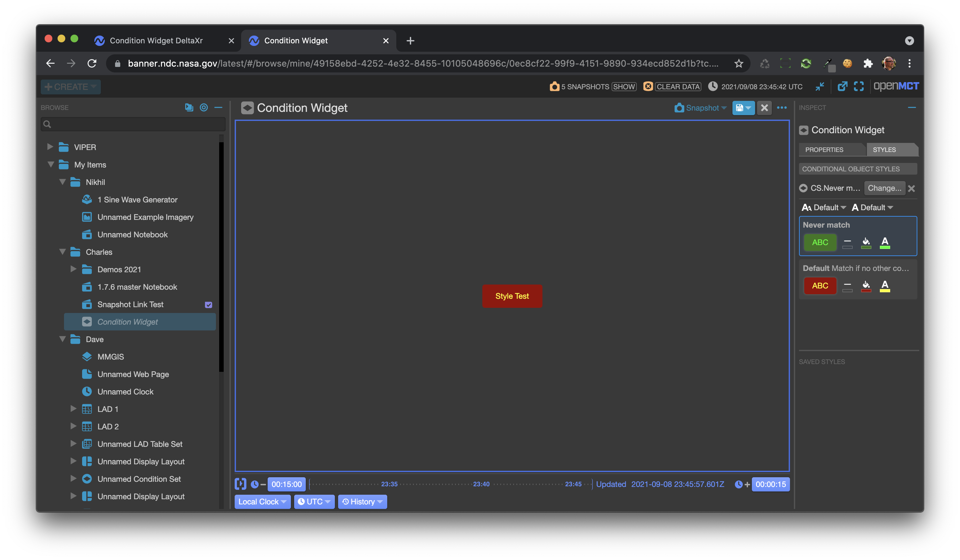Click the clock icon beside the UTC time
Screen dimensions: 960x560
tap(713, 86)
